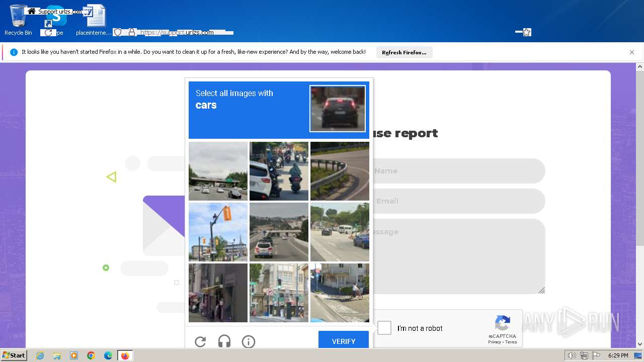This screenshot has height=362, width=644.
Task: Click the site security padlock icon
Action: (132, 32)
